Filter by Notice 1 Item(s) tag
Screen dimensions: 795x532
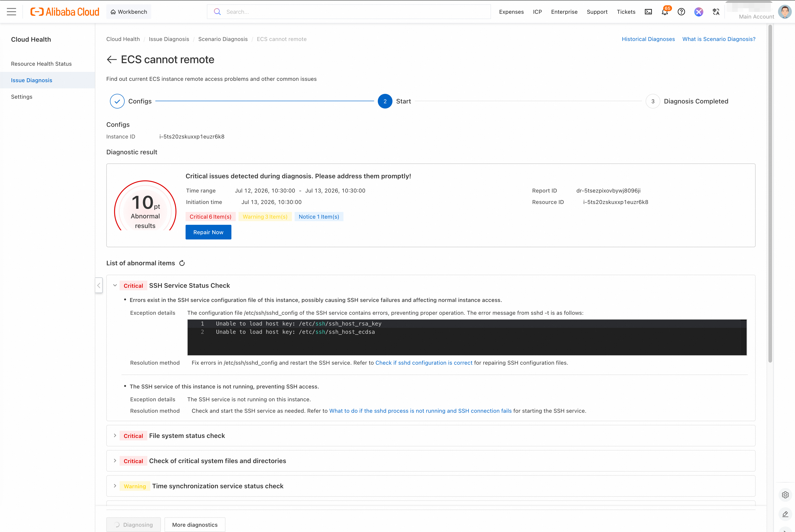319,217
